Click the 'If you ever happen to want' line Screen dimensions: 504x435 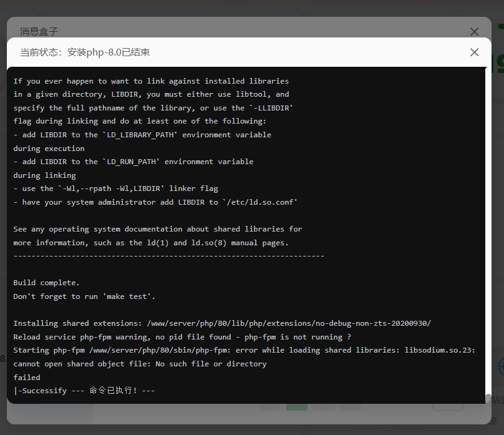tap(151, 81)
